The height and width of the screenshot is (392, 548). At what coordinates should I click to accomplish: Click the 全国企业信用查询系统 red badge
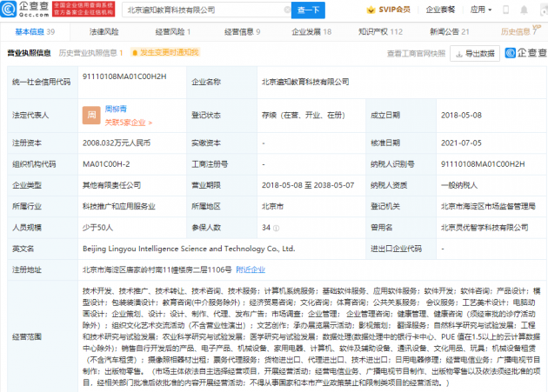[x=84, y=9]
